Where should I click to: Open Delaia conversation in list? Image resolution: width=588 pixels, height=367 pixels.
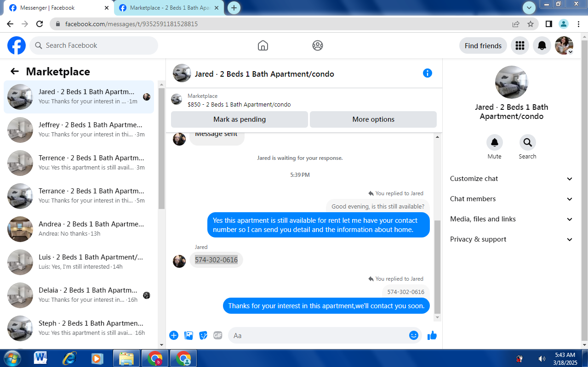[79, 295]
